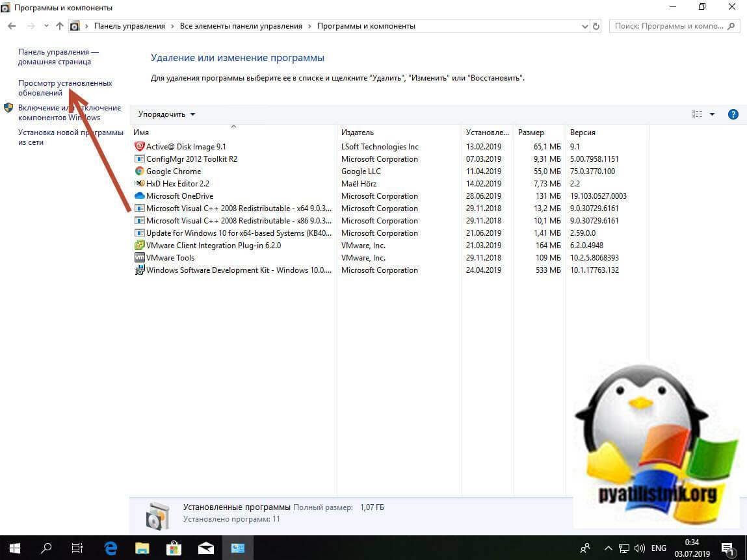Open the Action Center notification icon
Viewport: 747px width, 560px height.
[x=727, y=548]
